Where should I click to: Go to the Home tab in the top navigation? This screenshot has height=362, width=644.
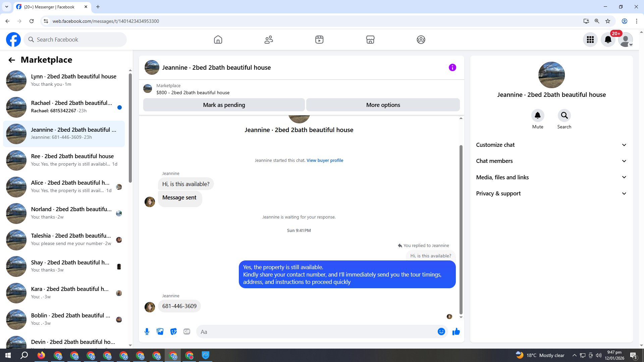coord(218,40)
